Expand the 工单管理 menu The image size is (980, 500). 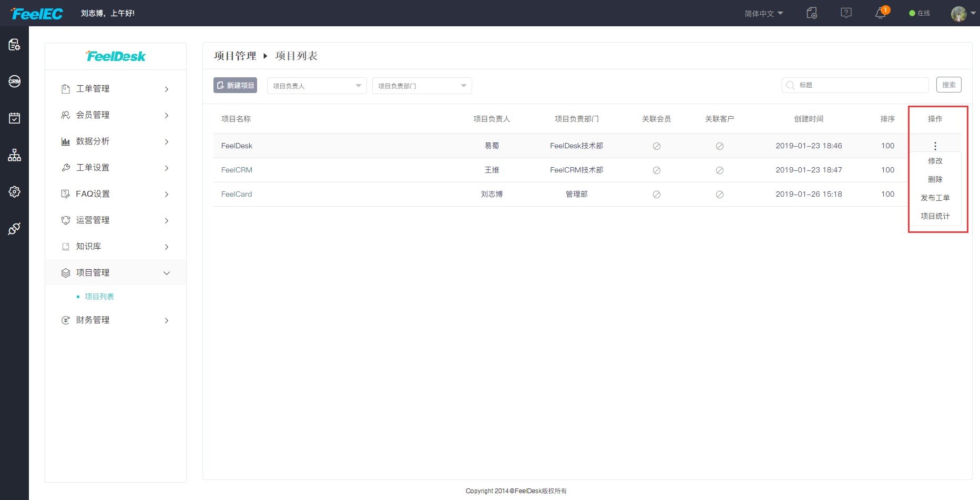pyautogui.click(x=116, y=89)
